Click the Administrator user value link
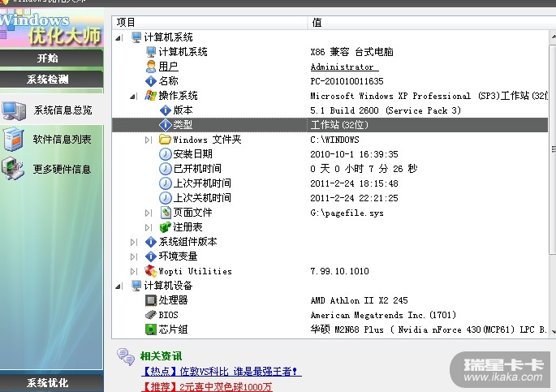 [344, 67]
